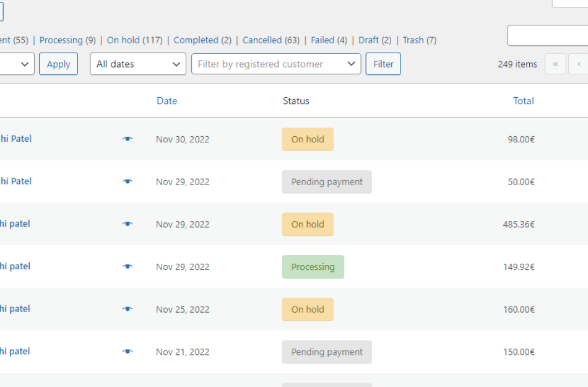This screenshot has width=588, height=387.
Task: Preview the 485.36€ on hold order
Action: tap(127, 224)
